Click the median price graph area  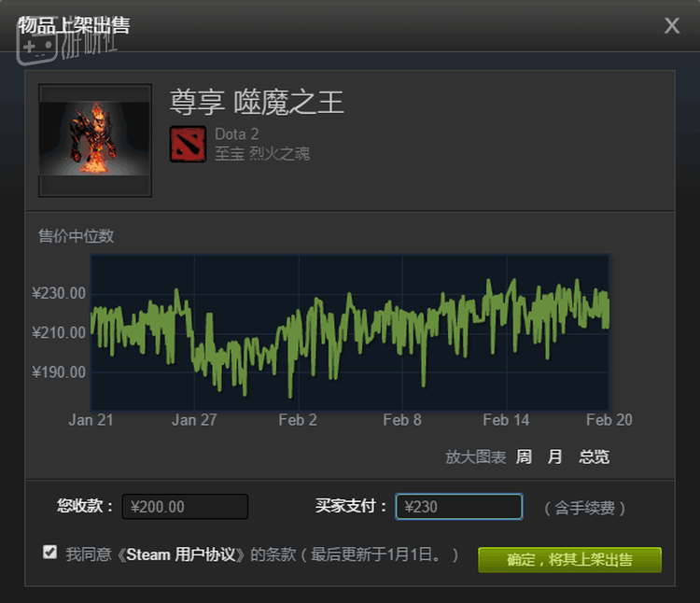(x=350, y=332)
